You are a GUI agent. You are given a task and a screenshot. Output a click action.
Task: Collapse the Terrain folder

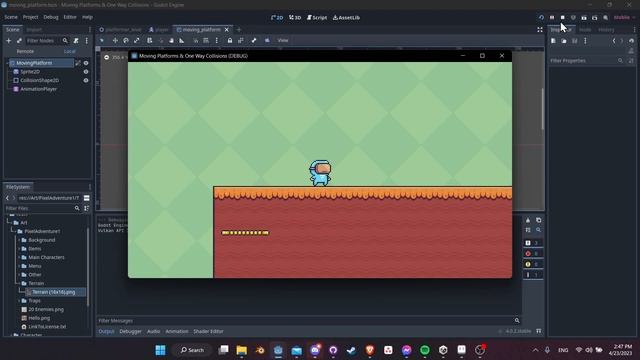(x=19, y=283)
